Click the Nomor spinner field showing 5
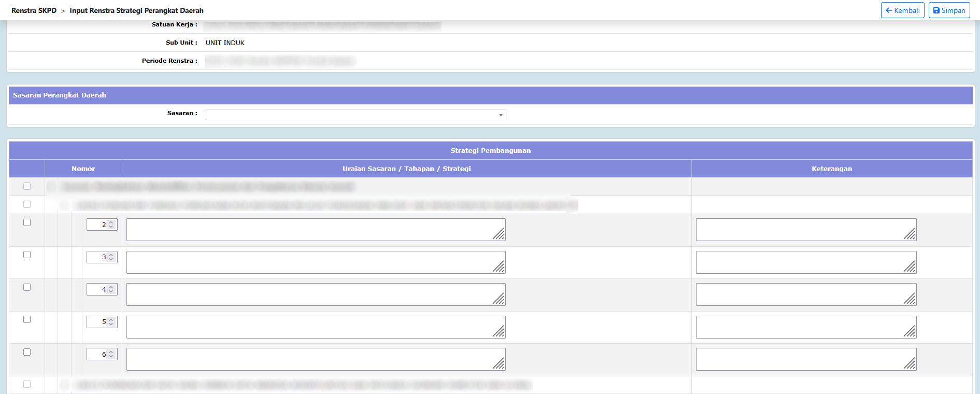980x394 pixels. [x=100, y=322]
